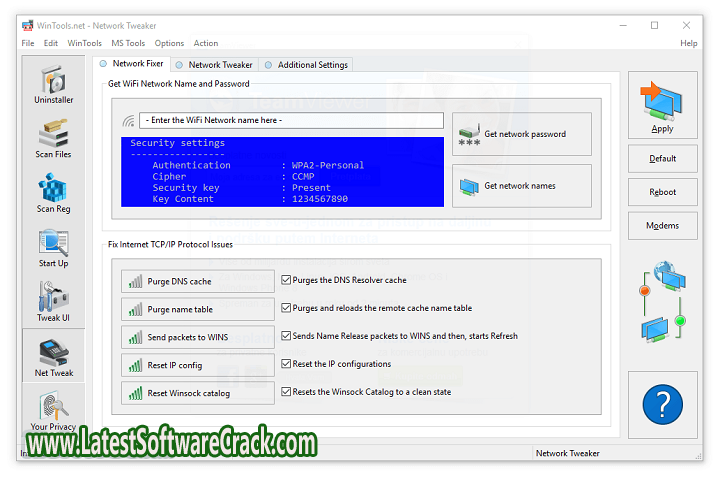Open the MS Tools menu
Image resolution: width=720 pixels, height=480 pixels.
[128, 43]
